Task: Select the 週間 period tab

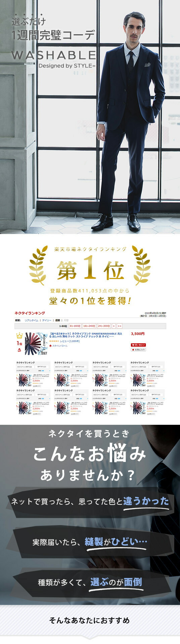Action: coord(58,320)
